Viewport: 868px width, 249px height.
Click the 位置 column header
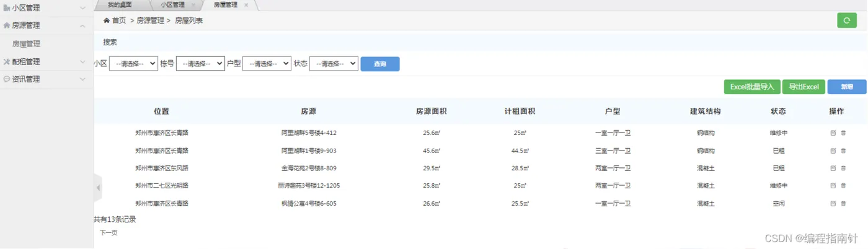coord(161,111)
